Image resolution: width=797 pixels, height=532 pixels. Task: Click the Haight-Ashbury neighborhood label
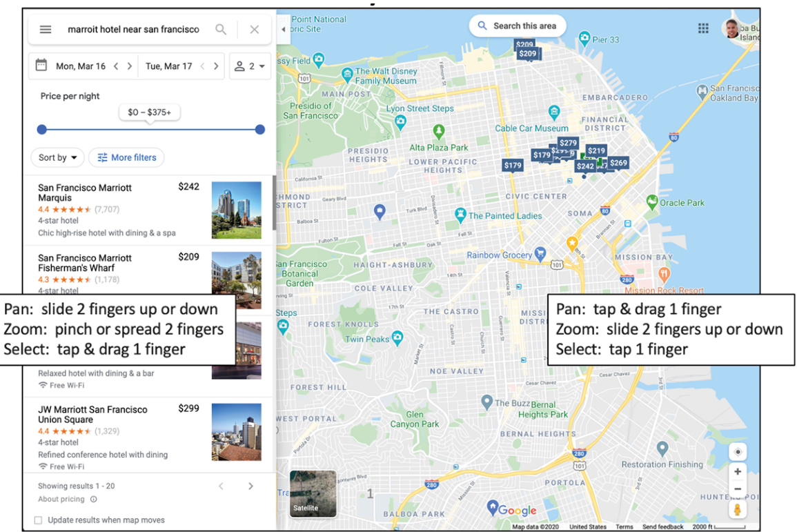393,265
